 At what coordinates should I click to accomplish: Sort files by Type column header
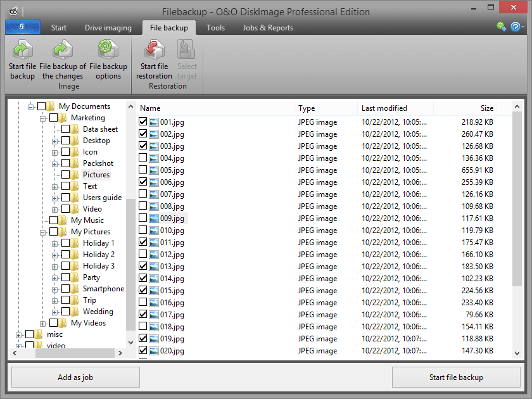326,108
